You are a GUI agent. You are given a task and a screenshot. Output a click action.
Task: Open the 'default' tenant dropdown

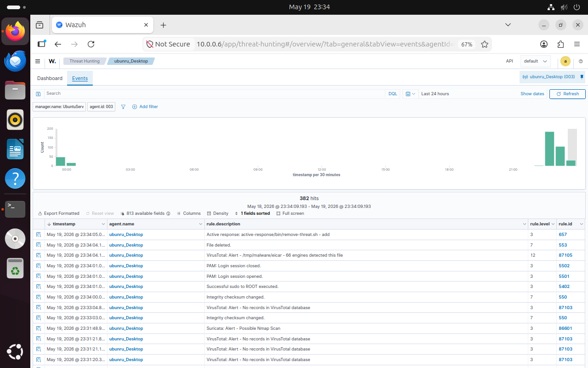(x=536, y=61)
